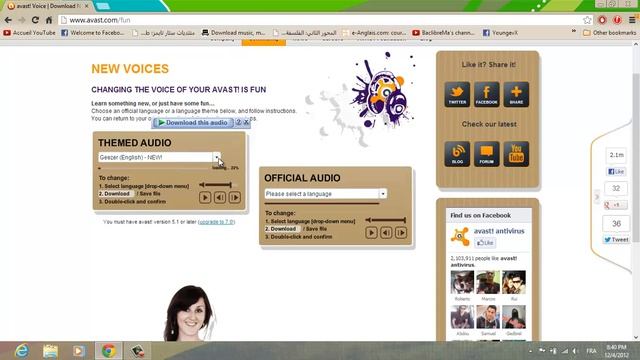Open Internet Explorer from taskbar
Image resolution: width=640 pixels, height=360 pixels.
pyautogui.click(x=21, y=351)
